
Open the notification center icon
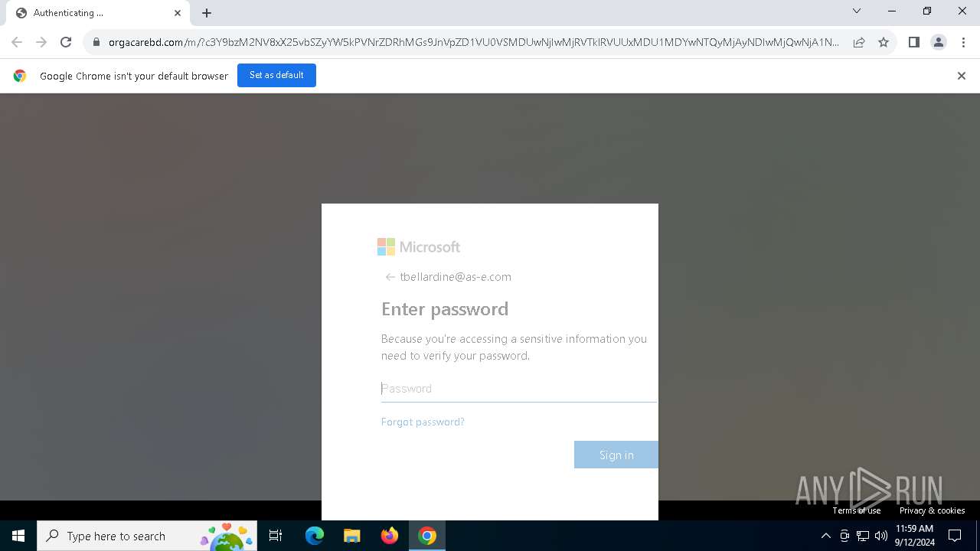[955, 536]
